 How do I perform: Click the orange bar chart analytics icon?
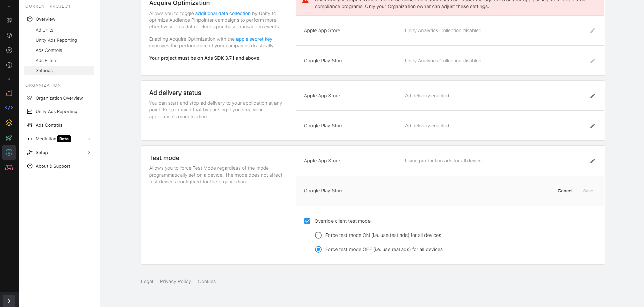pos(9,93)
